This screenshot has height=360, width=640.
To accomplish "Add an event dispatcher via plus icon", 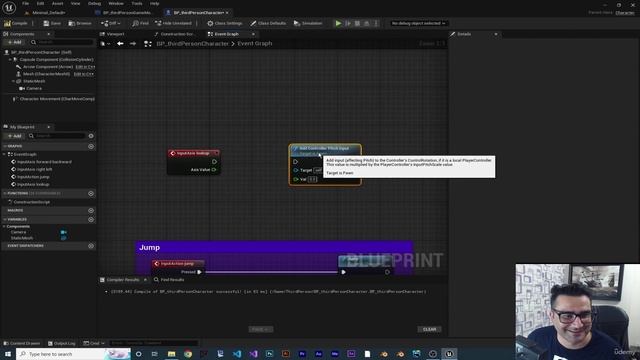I will [x=91, y=246].
